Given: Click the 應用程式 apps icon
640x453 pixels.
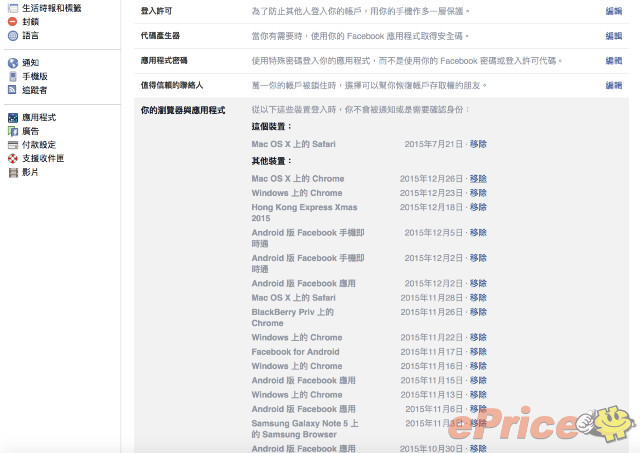Looking at the screenshot, I should 13,118.
